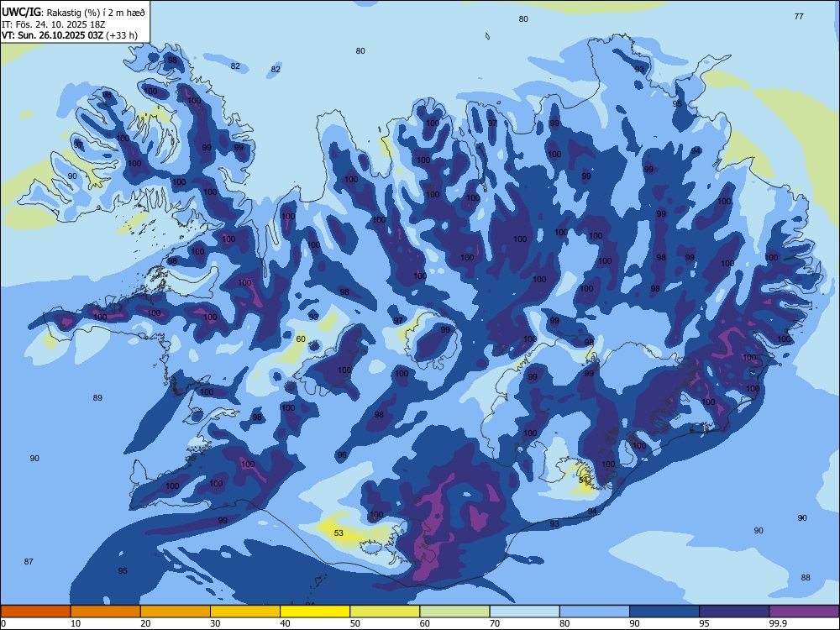
Task: Click the "89" value over the sea
Action: 97,398
